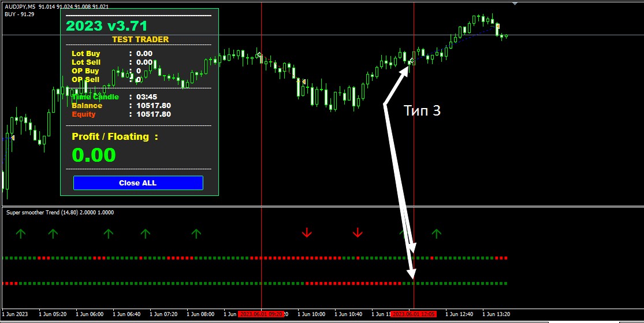The height and width of the screenshot is (323, 644).
Task: Click the Balance label
Action: pyautogui.click(x=87, y=106)
